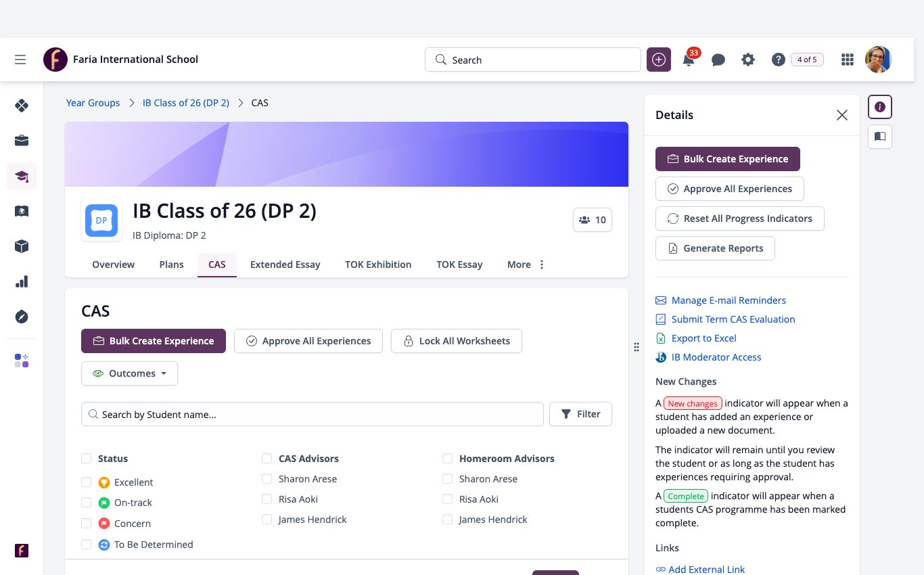Open the TOK Exhibition tab
Screen dimensions: 924x575
coord(378,264)
